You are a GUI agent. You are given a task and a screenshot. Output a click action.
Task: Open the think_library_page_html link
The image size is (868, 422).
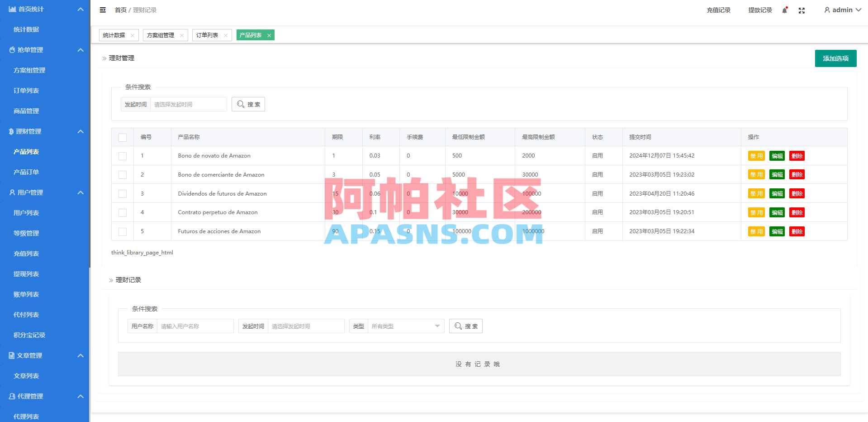click(x=142, y=252)
